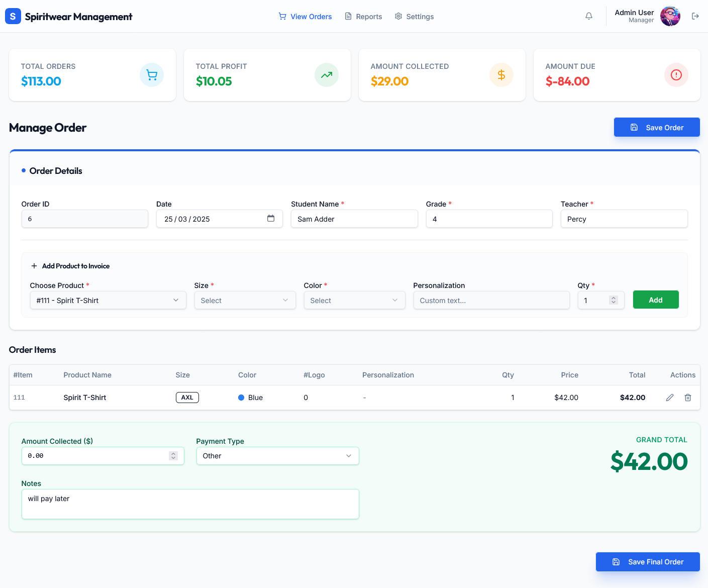Open the notifications bell
Screen dimensions: 708x588
(589, 16)
